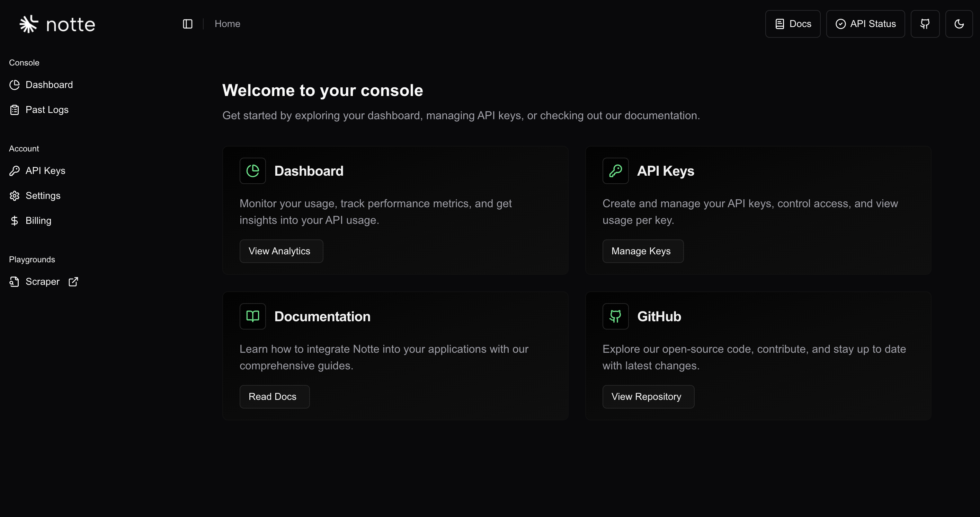Image resolution: width=980 pixels, height=517 pixels.
Task: Click the 'Create and manage your API keys' text
Action: tap(750, 212)
